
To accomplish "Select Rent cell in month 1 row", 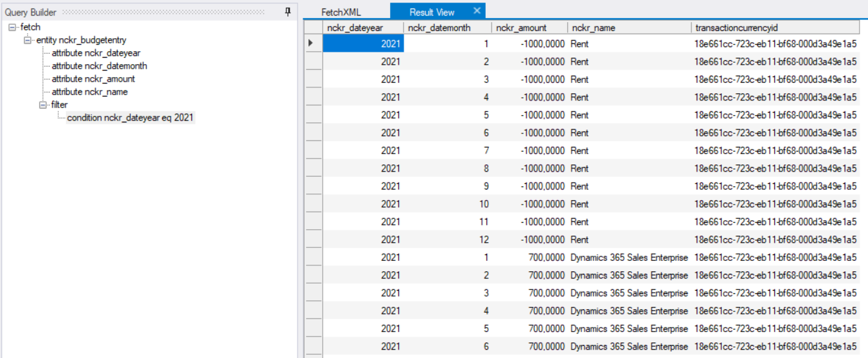I will (x=629, y=43).
